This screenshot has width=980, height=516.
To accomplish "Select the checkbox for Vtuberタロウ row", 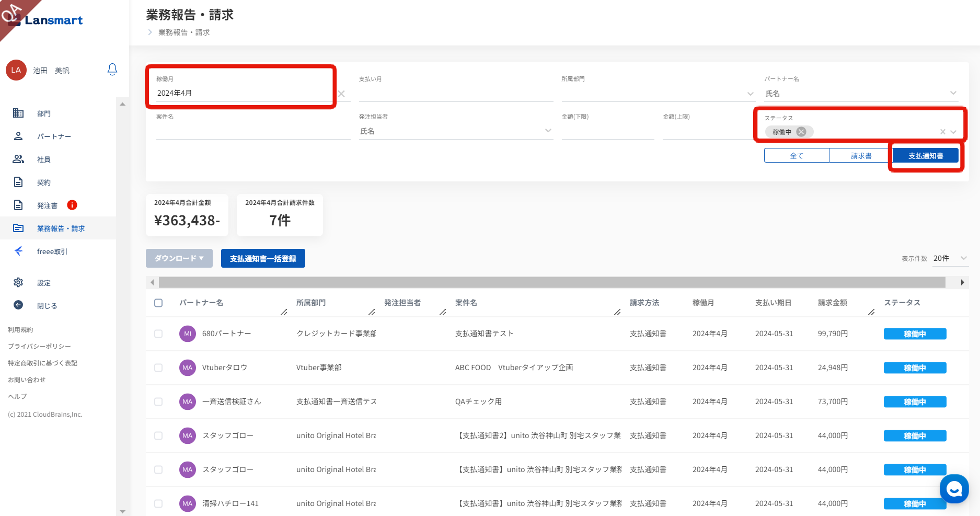I will (158, 368).
